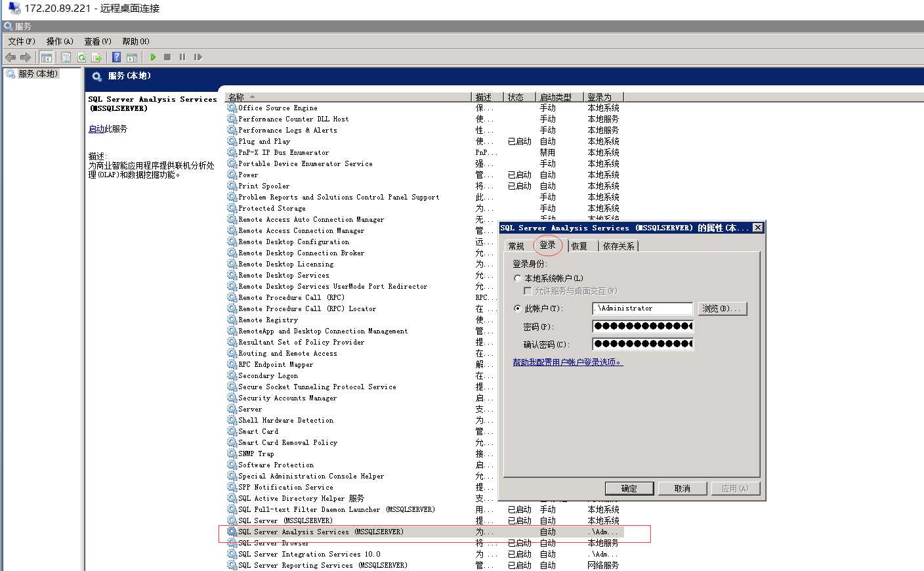
Task: Click the account field containing .\Administrator
Action: [x=642, y=308]
